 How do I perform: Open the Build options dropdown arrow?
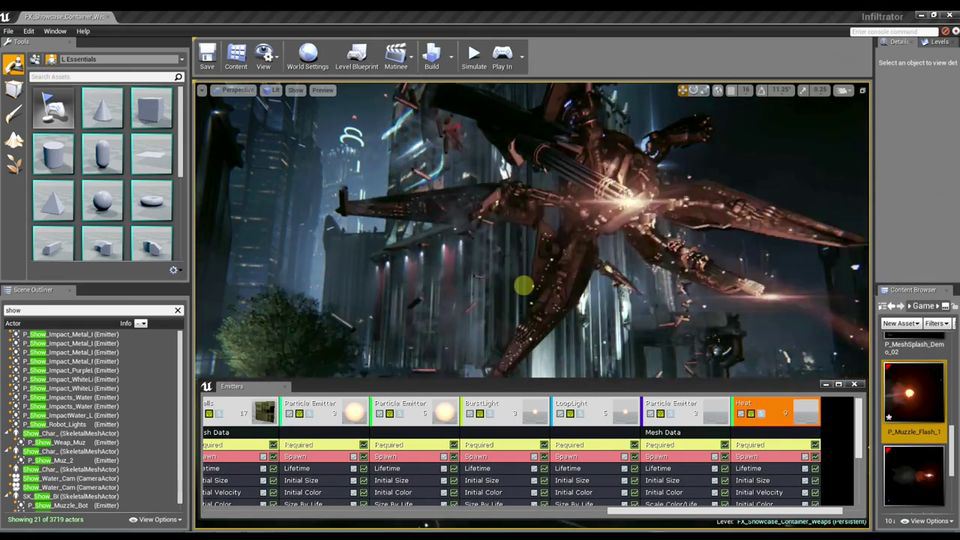(x=451, y=56)
